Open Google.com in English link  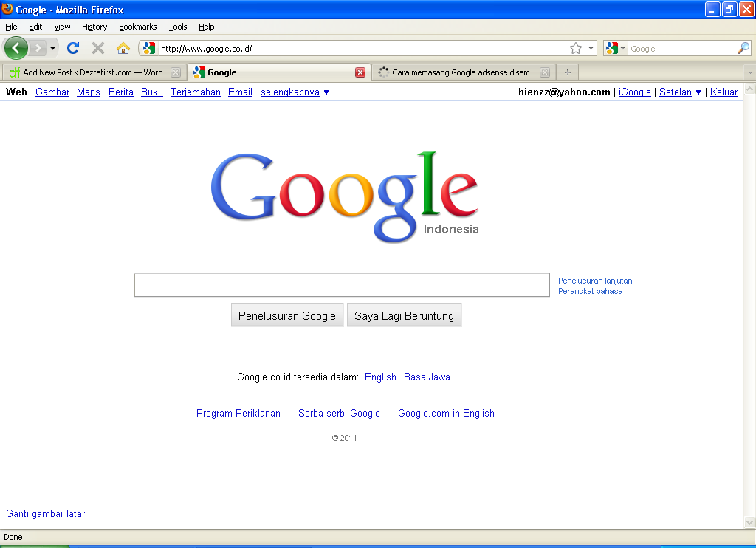pos(446,413)
